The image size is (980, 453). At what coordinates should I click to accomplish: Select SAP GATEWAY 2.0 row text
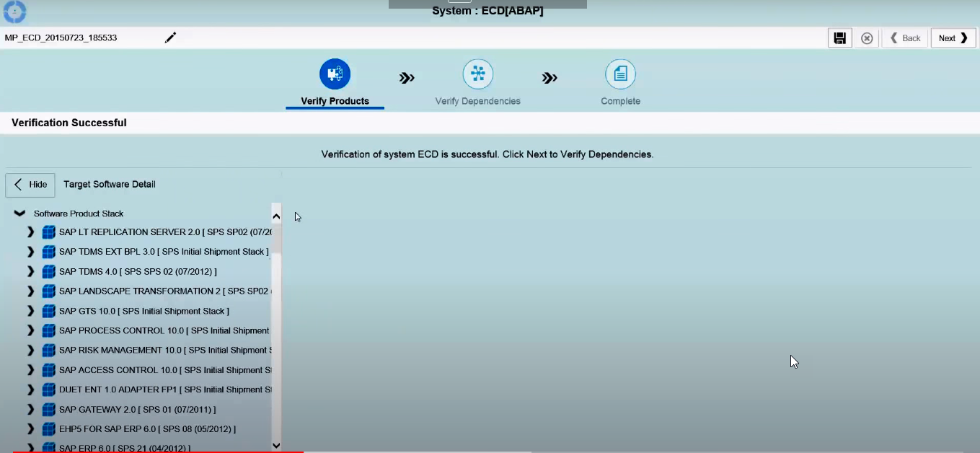tap(137, 410)
